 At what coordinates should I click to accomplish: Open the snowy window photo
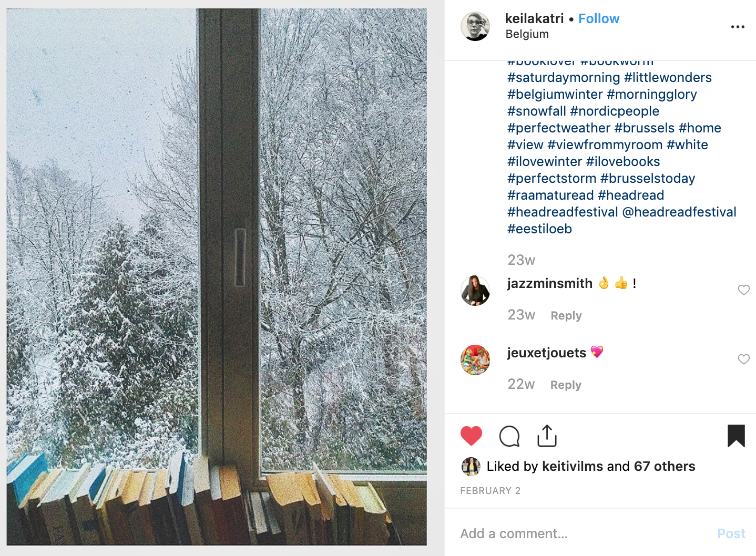(217, 277)
